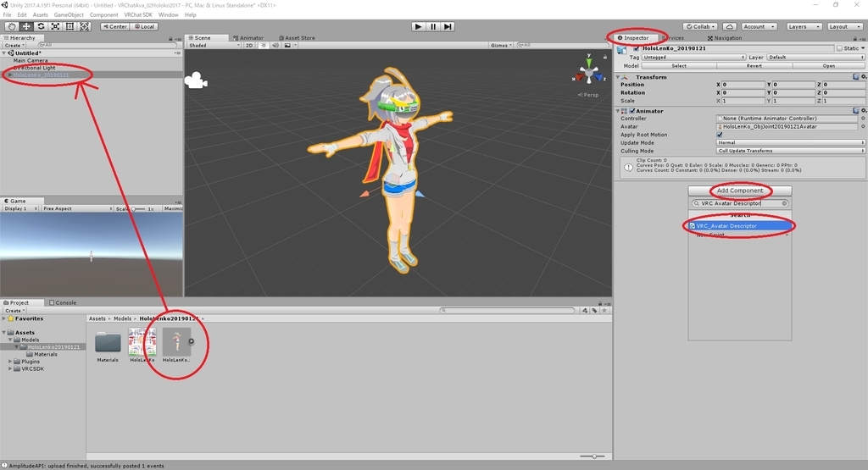Toggle the Local handle rotation button
The image size is (868, 470).
click(x=144, y=26)
